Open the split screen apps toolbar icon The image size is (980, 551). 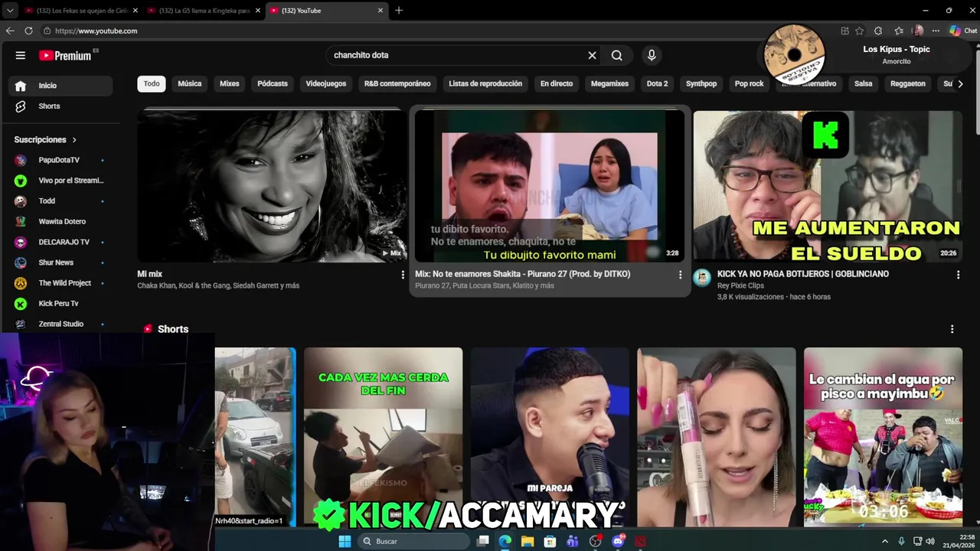click(844, 31)
